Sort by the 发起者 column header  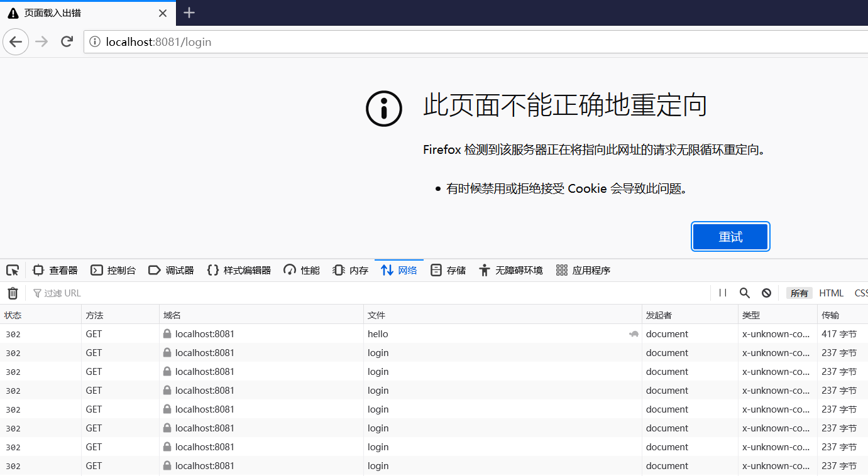(x=690, y=315)
